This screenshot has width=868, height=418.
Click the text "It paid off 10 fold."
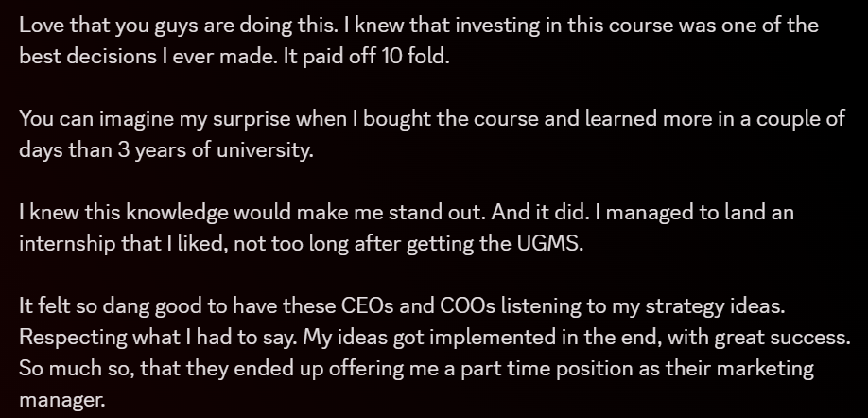367,57
